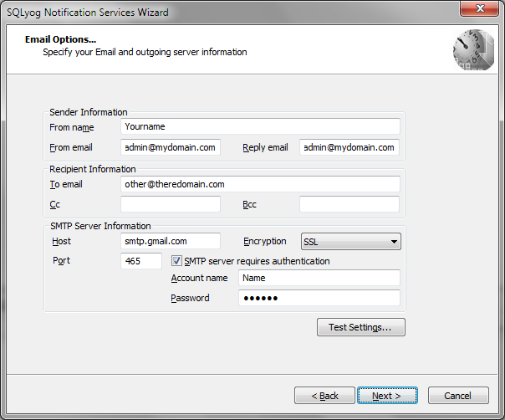The width and height of the screenshot is (505, 420).
Task: Click the To email recipient field
Action: (260, 184)
